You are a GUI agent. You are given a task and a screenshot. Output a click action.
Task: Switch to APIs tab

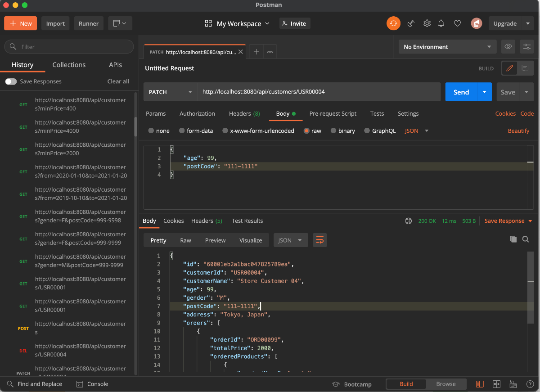click(x=116, y=65)
